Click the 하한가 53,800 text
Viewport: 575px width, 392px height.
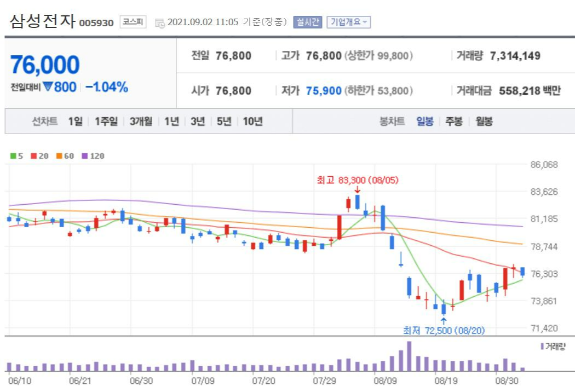click(x=378, y=90)
